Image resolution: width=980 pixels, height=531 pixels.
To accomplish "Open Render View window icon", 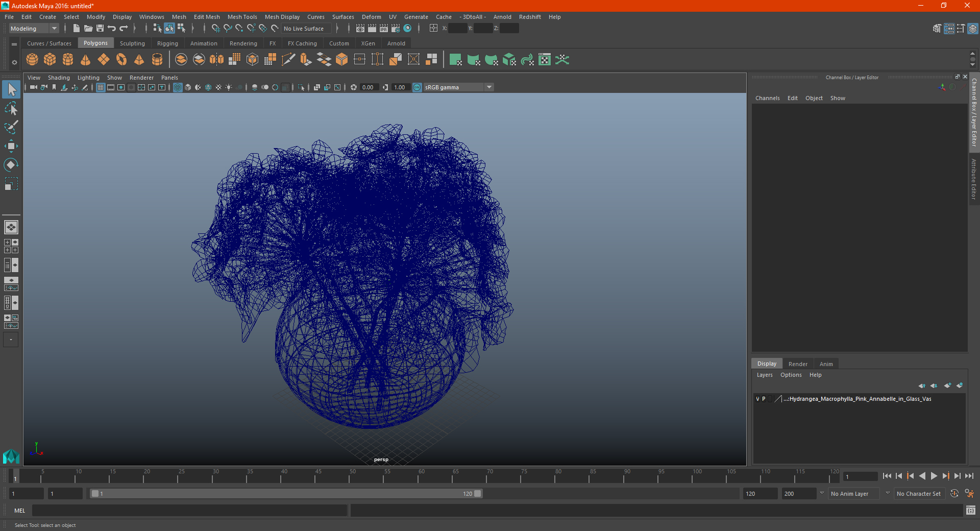I will coord(360,29).
